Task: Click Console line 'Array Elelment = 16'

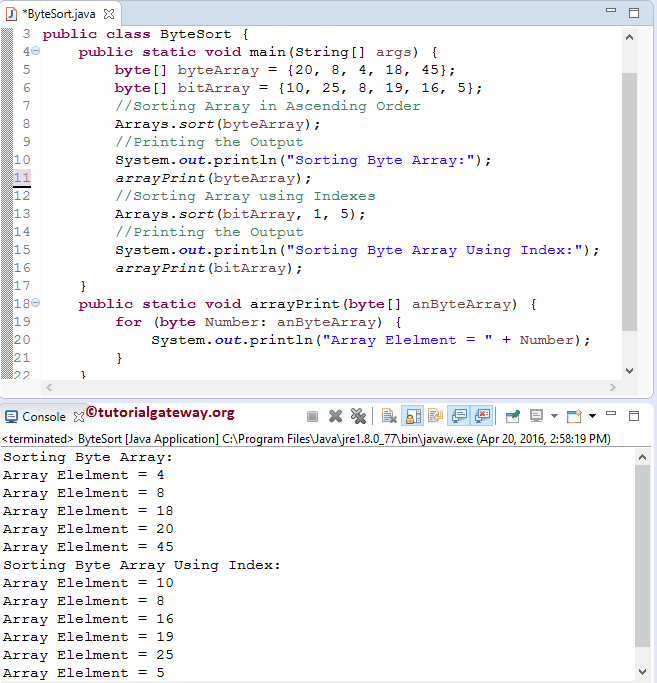Action: (88, 619)
